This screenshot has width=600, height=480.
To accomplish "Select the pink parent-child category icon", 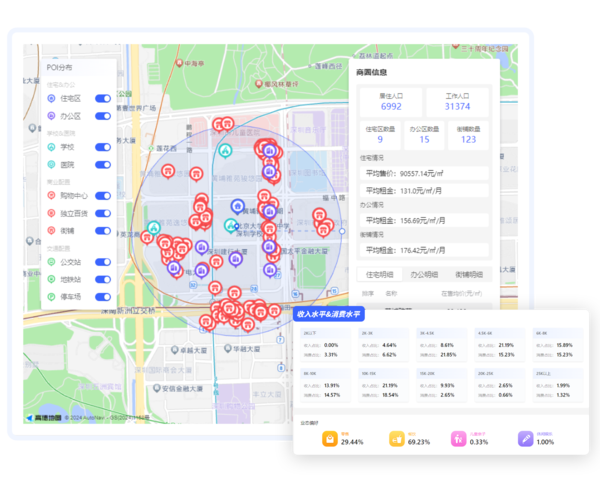I will coord(458,439).
